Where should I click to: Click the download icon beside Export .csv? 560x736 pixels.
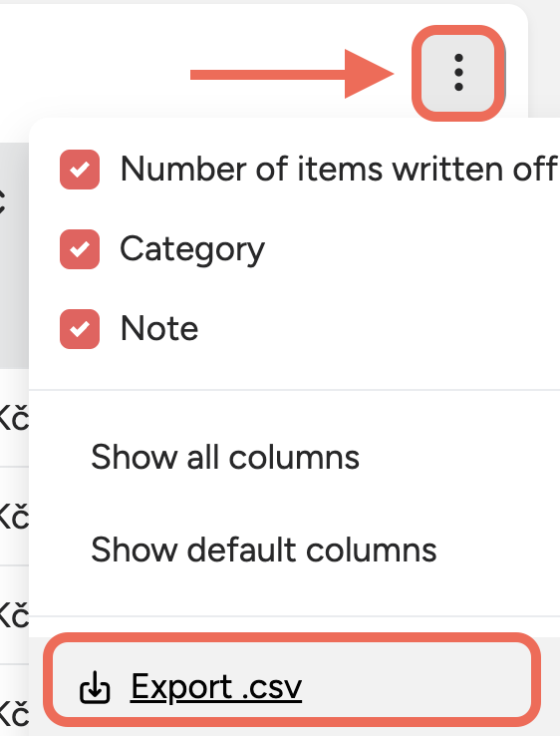pyautogui.click(x=95, y=688)
